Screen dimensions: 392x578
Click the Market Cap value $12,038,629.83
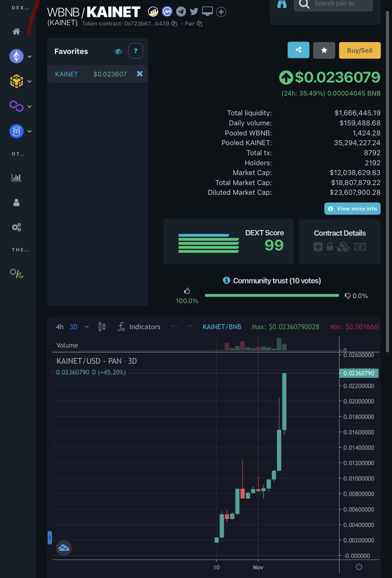(355, 172)
